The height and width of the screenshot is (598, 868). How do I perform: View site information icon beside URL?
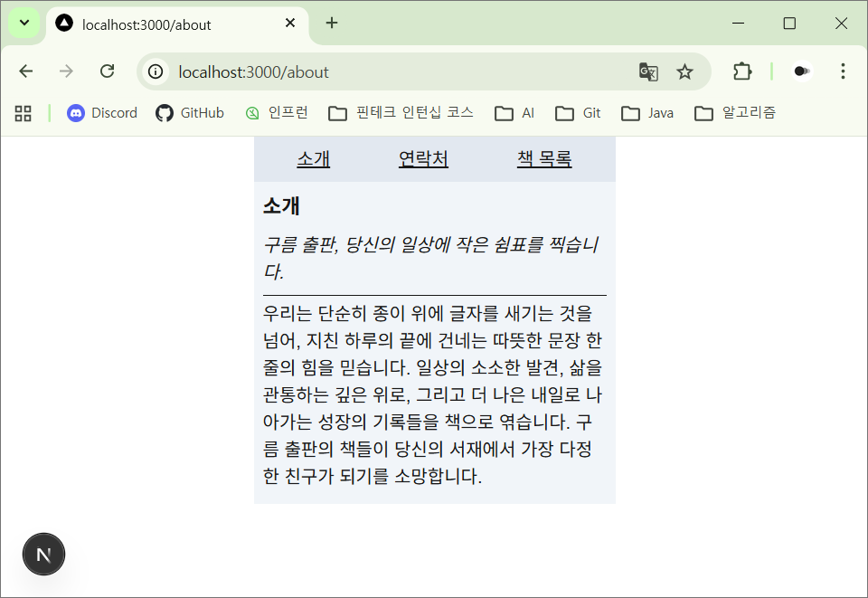(156, 71)
